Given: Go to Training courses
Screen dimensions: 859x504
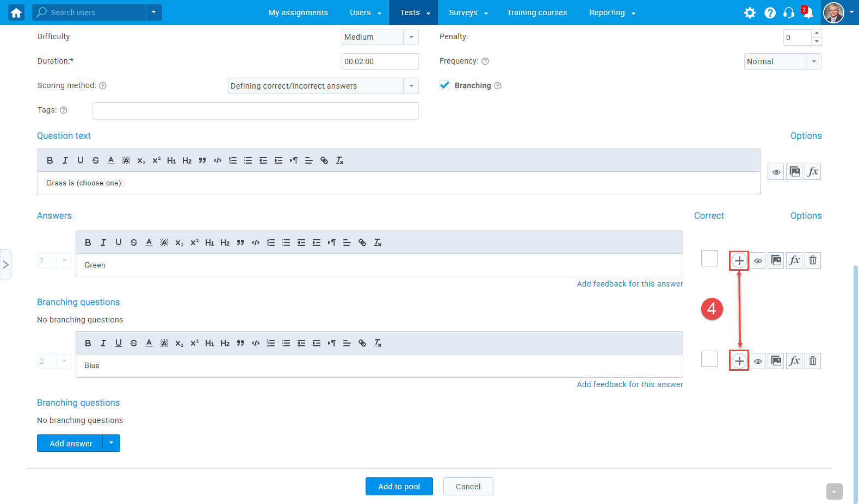Looking at the screenshot, I should (536, 13).
